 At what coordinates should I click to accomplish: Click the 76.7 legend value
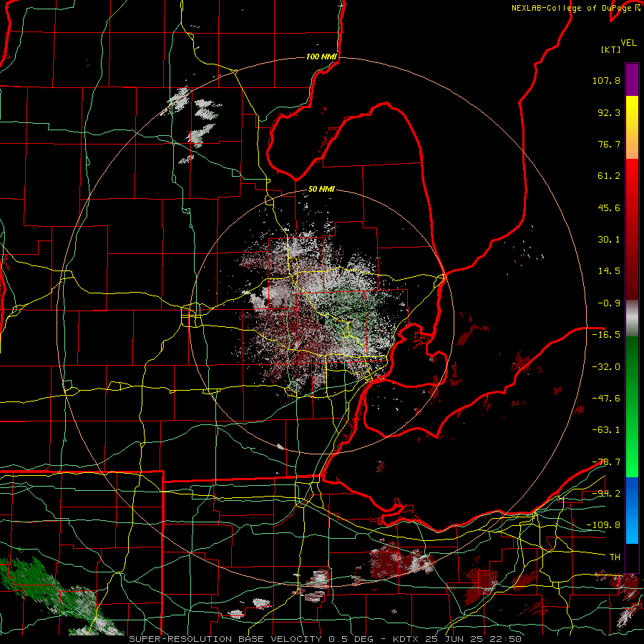[x=609, y=144]
